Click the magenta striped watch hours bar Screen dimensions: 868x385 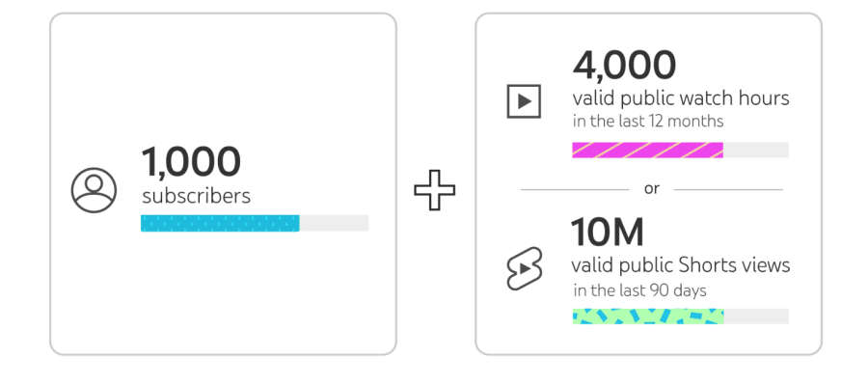point(647,151)
